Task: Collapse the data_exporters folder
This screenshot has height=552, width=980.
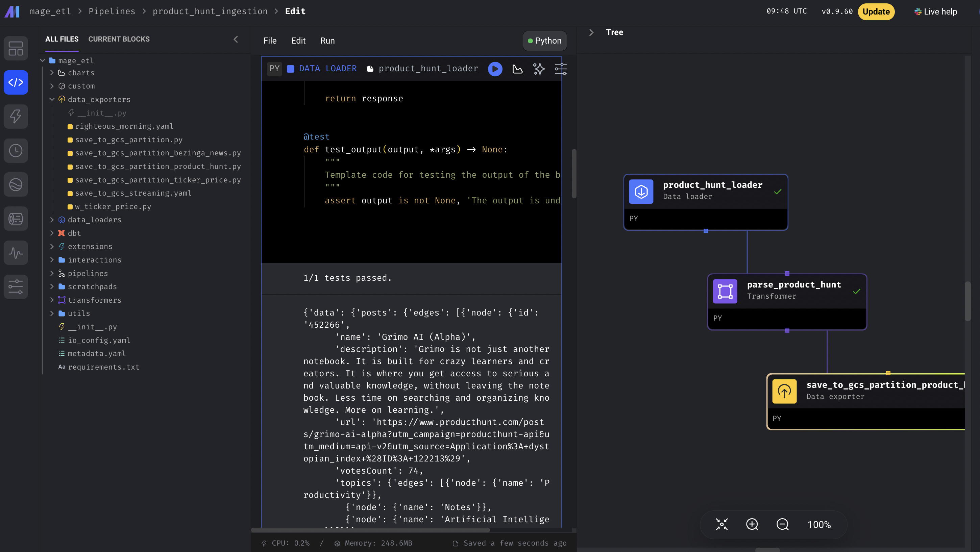Action: coord(52,99)
